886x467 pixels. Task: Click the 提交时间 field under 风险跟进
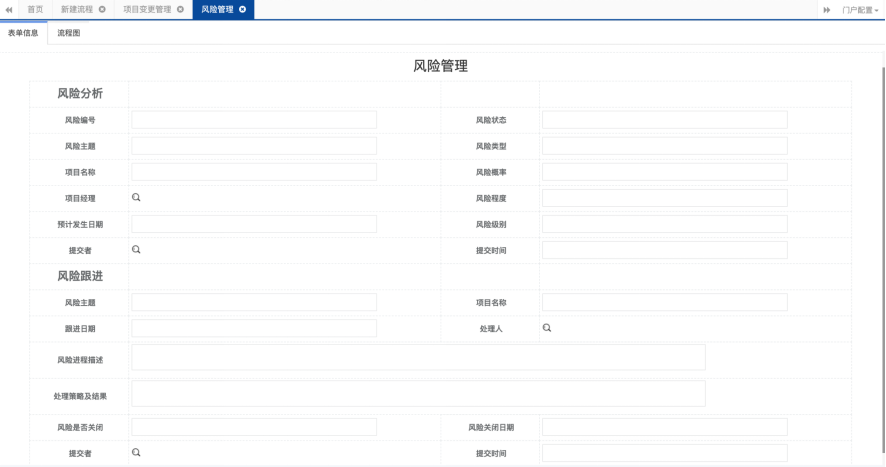[664, 453]
